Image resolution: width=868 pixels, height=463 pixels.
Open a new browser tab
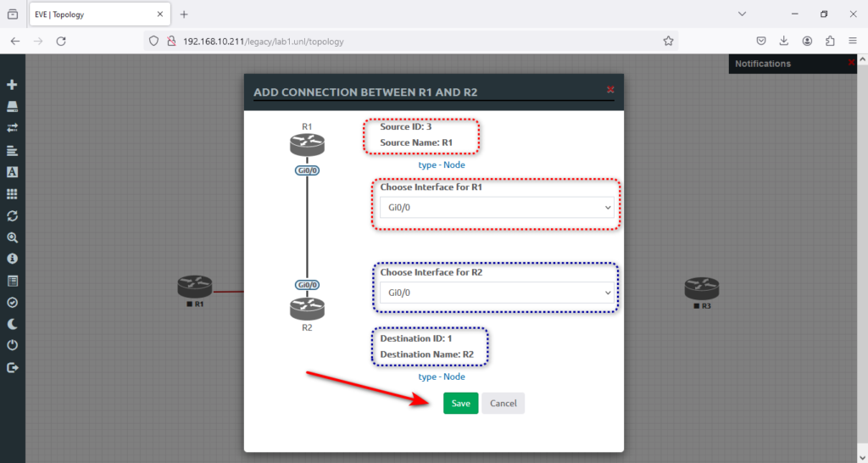(184, 14)
